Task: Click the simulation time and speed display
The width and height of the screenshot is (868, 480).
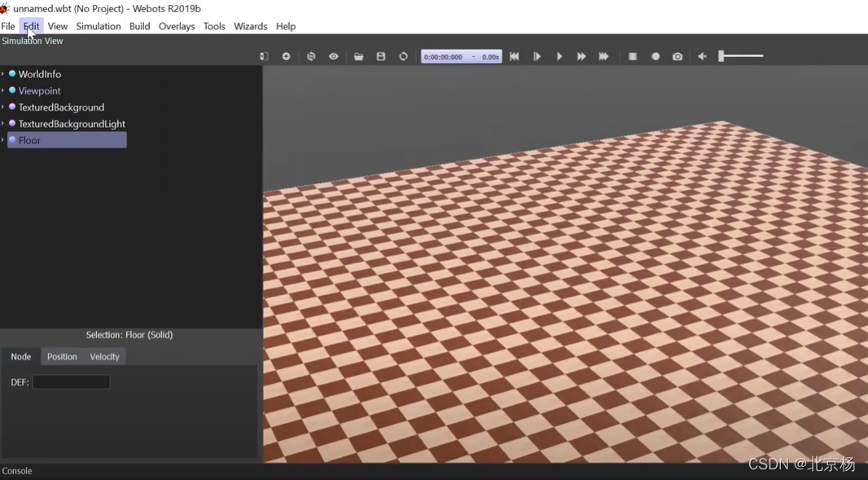Action: point(462,56)
